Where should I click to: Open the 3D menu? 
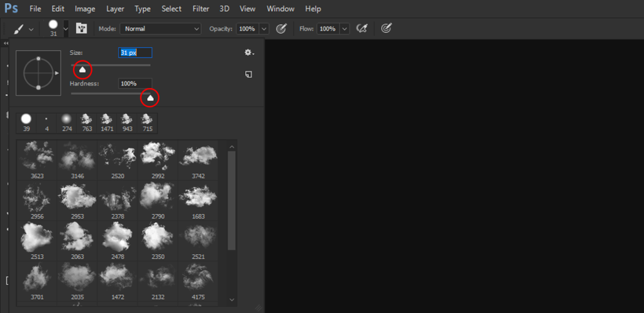tap(225, 9)
